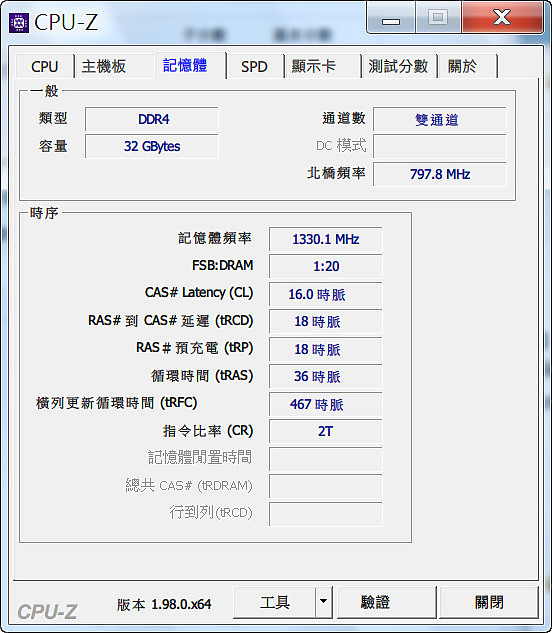Click the empty 記憶體閒置時間 field
The image size is (552, 633).
[x=325, y=459]
